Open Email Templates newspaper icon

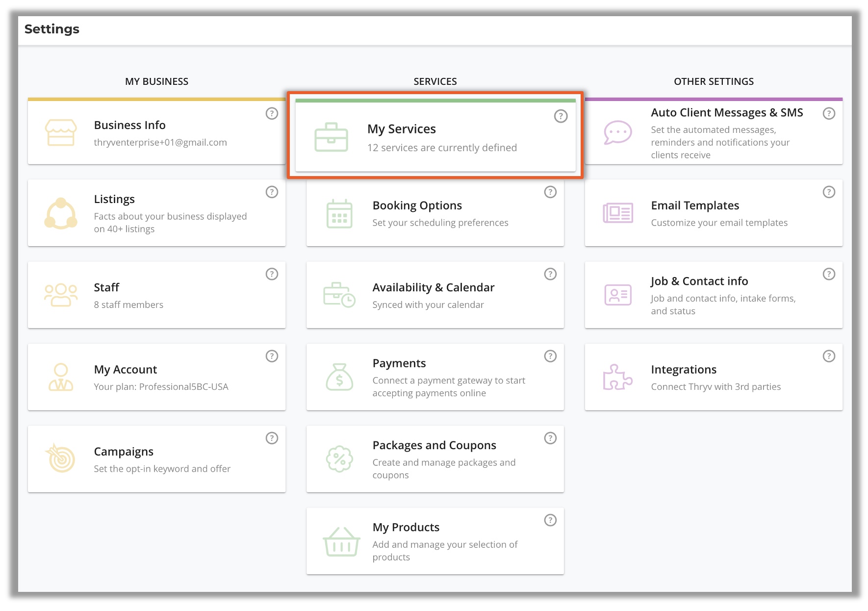617,213
